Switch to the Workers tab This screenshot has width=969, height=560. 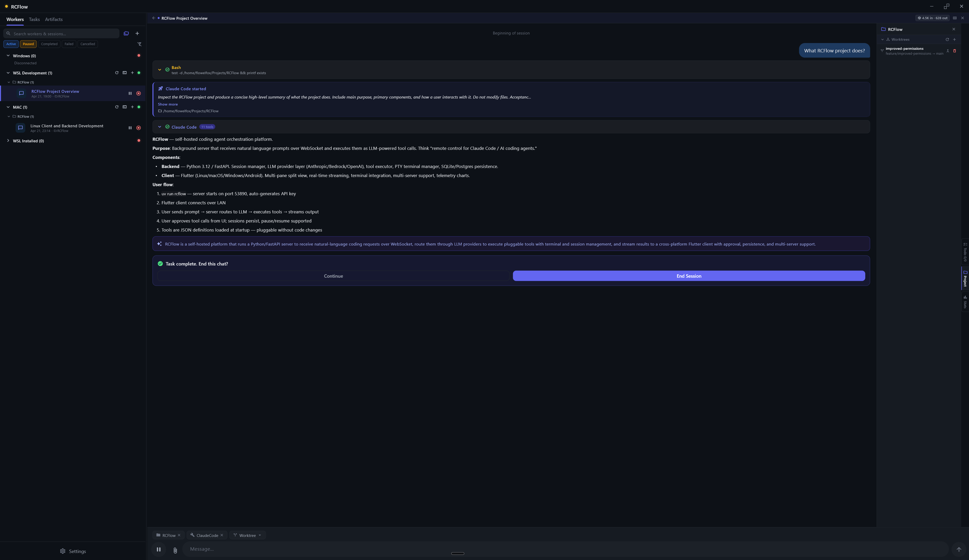click(x=15, y=19)
